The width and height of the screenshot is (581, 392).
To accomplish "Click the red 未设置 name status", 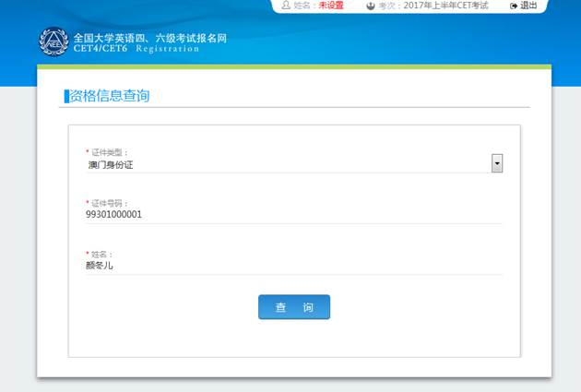I will click(331, 6).
